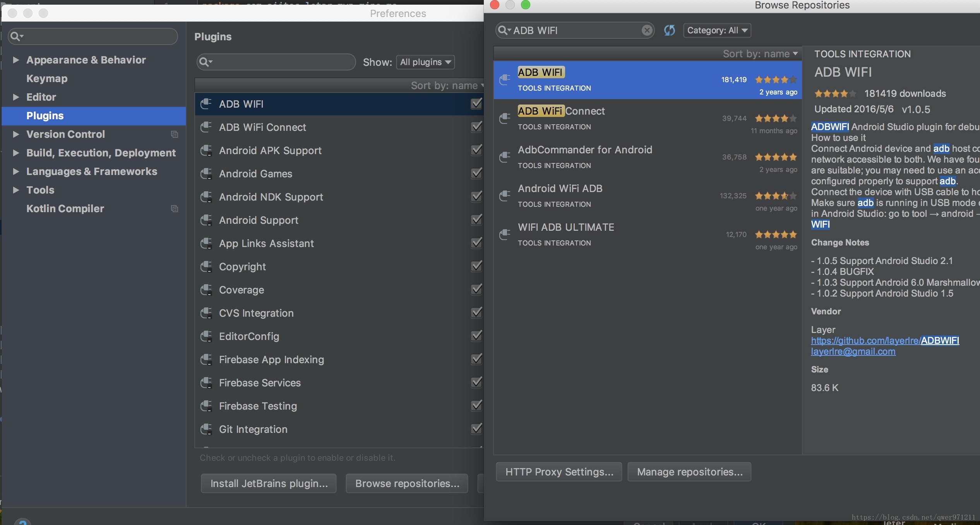This screenshot has height=525, width=980.
Task: Click the Copyright plugin icon
Action: pyautogui.click(x=206, y=266)
